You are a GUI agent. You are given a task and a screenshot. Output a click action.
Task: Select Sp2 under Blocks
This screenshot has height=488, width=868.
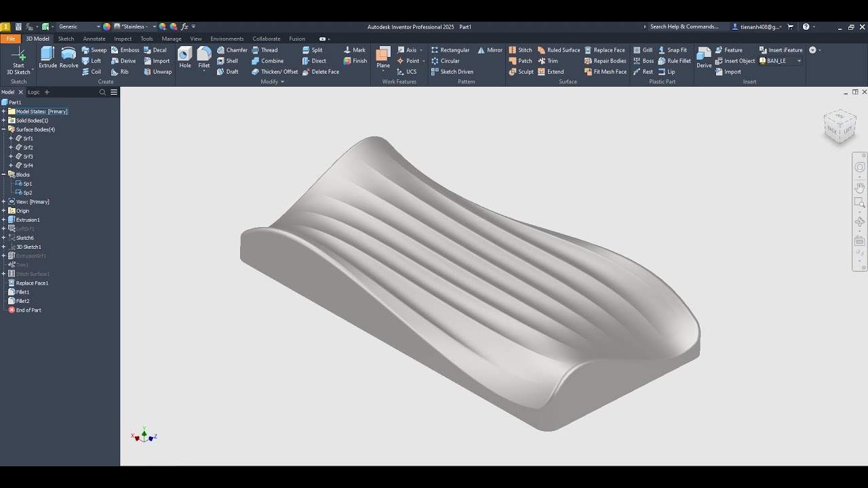tap(24, 192)
